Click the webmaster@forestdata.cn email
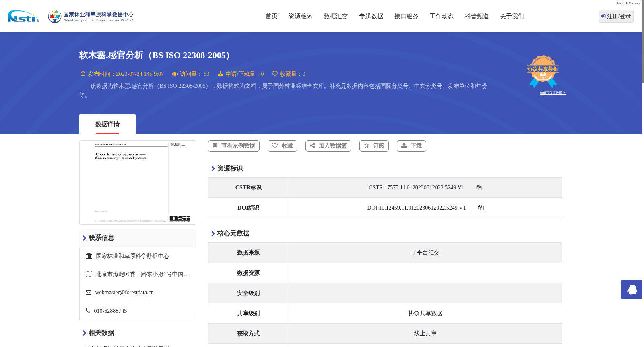Screen dimensions: 644x347 coord(124,293)
